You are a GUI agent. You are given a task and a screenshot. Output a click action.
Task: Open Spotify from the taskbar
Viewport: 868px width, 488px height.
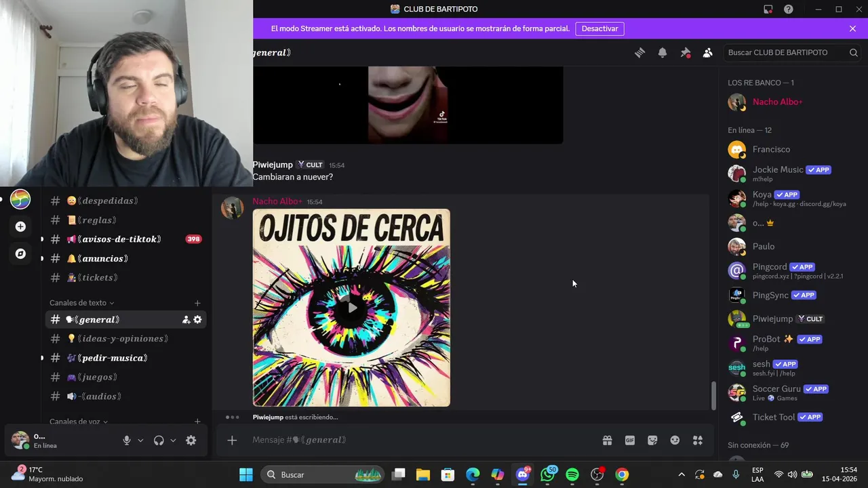(x=572, y=474)
